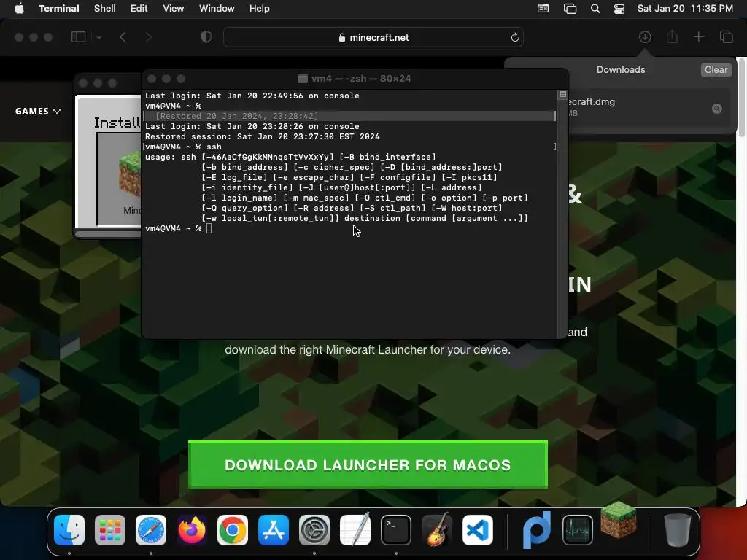Go forward in Safari

pos(148,37)
